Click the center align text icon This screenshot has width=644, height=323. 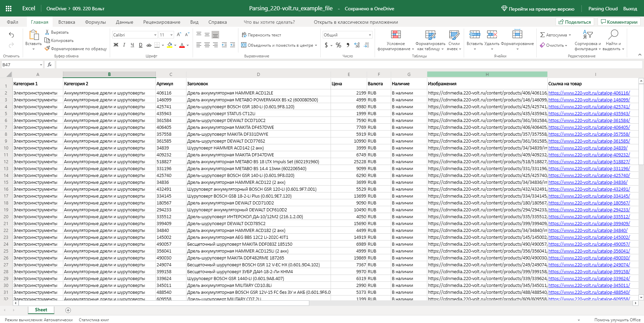pyautogui.click(x=207, y=45)
